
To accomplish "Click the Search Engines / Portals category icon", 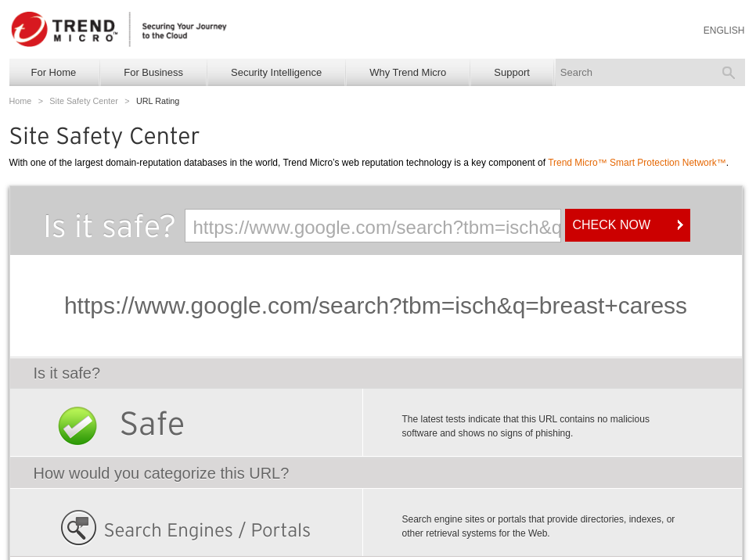I will click(x=78, y=528).
